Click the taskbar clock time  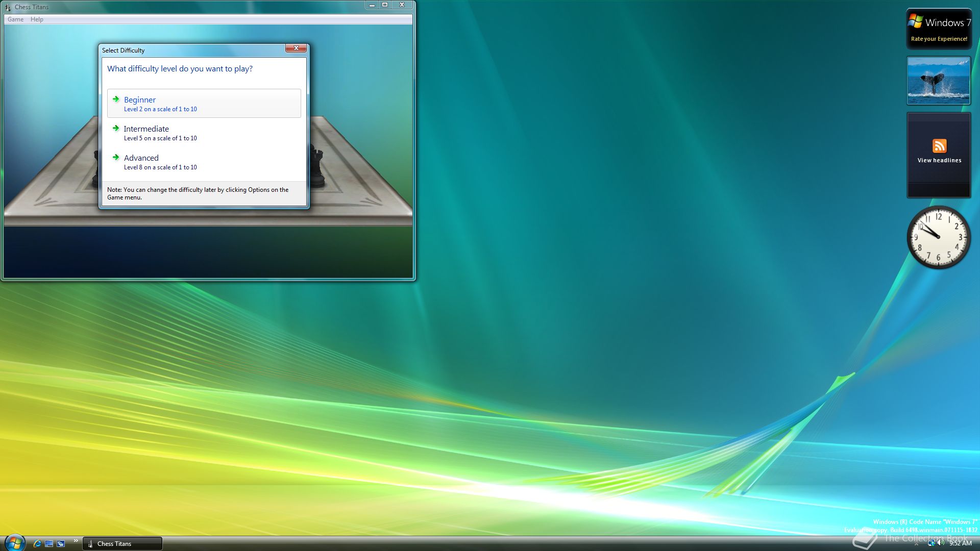[x=960, y=543]
